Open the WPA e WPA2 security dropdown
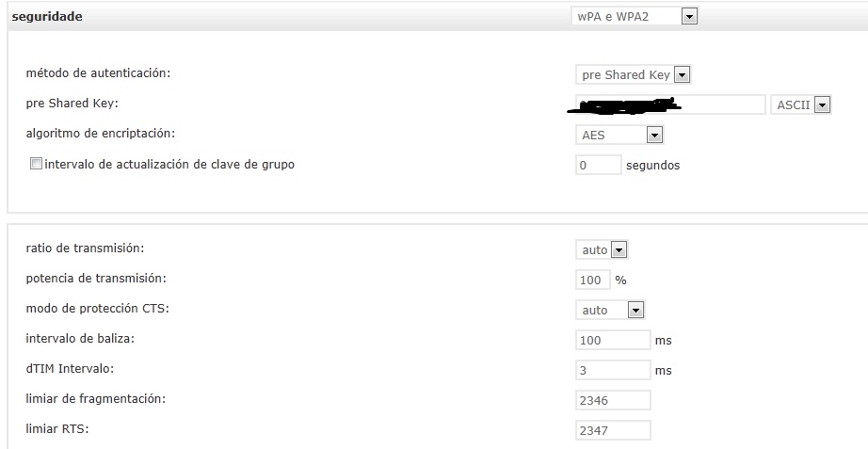Screen dimensions: 868x449 [x=635, y=17]
